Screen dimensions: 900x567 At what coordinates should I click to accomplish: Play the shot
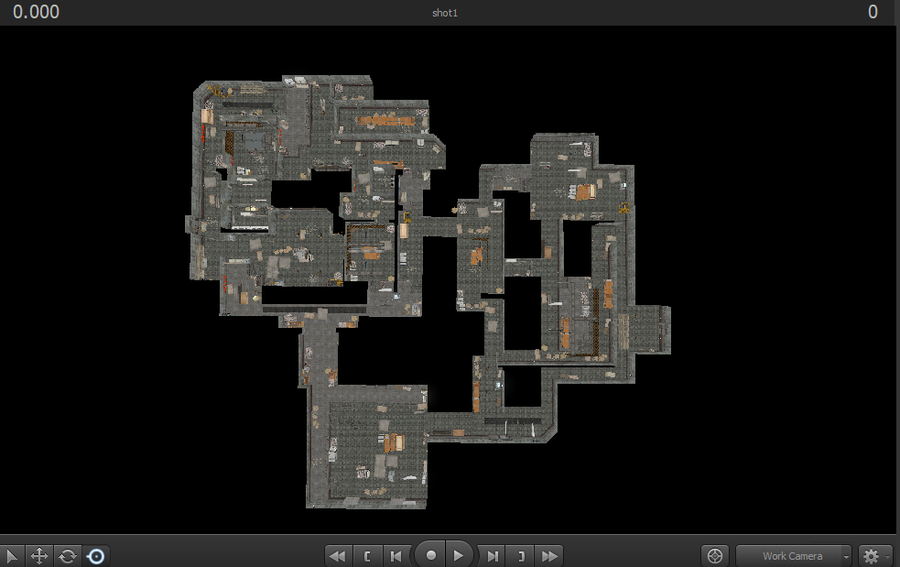point(458,555)
